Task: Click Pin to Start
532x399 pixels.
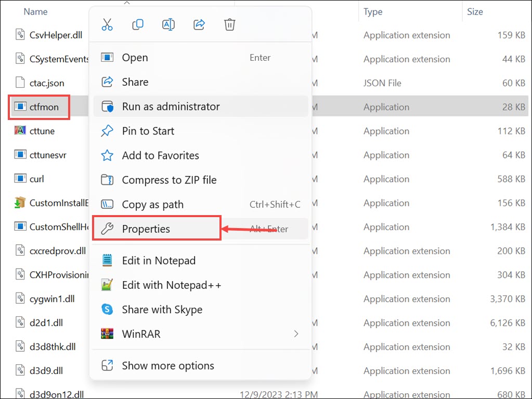Action: (148, 131)
